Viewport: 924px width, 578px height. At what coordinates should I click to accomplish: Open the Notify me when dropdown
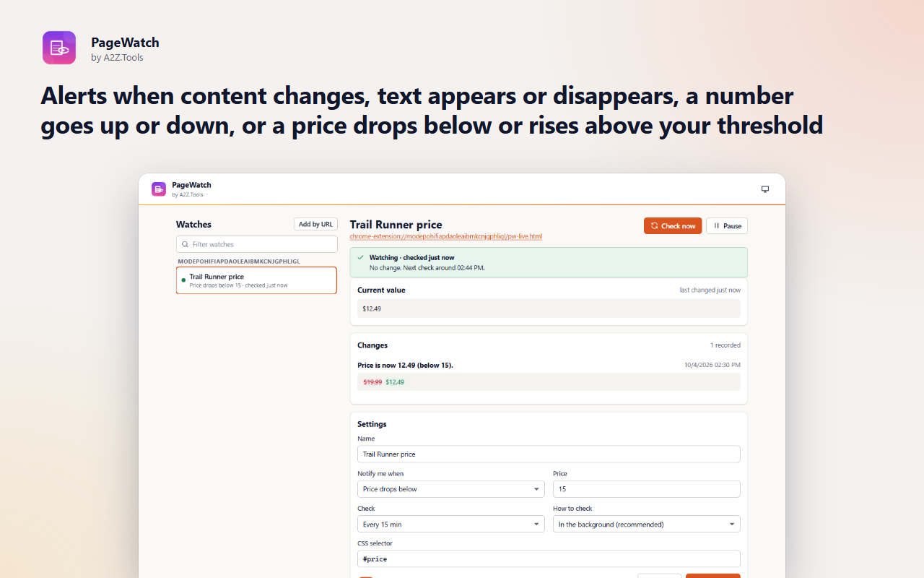click(x=451, y=489)
